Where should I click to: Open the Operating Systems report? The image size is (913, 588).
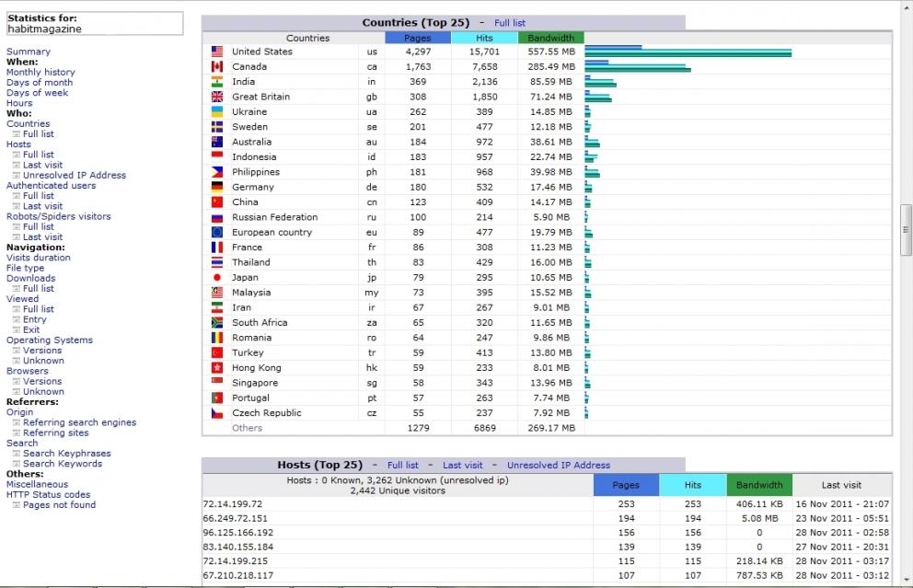50,340
